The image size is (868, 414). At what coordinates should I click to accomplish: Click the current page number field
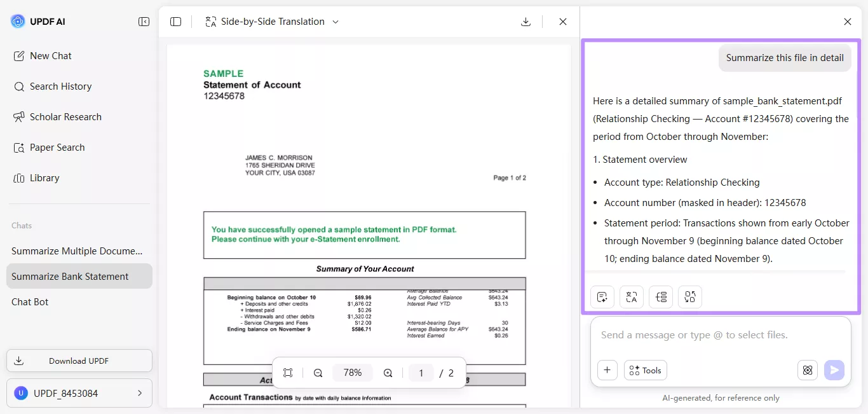421,373
